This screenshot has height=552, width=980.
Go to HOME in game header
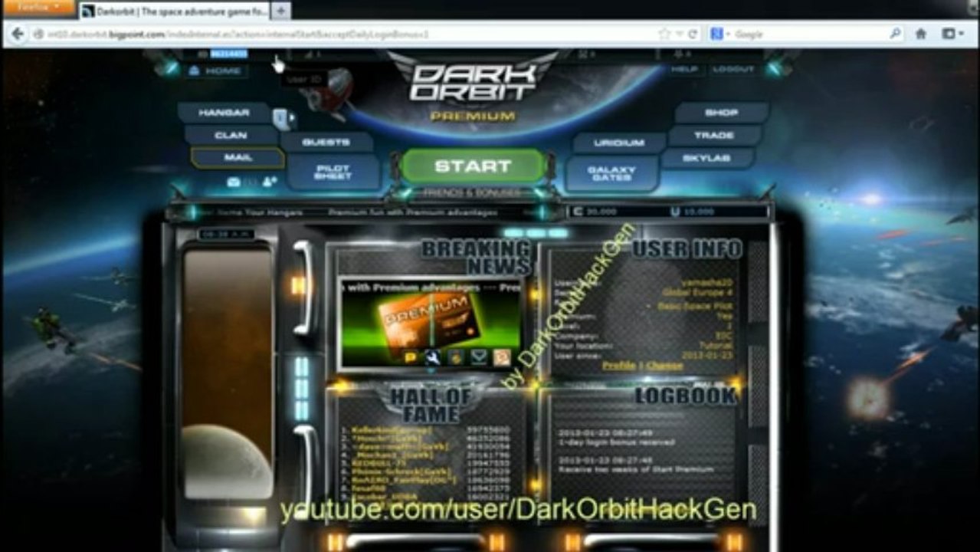[215, 71]
